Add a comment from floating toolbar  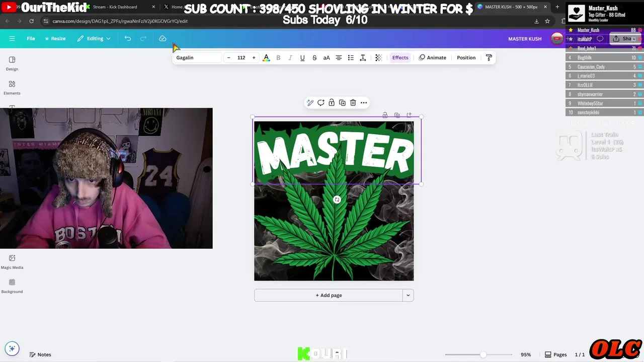point(321,103)
